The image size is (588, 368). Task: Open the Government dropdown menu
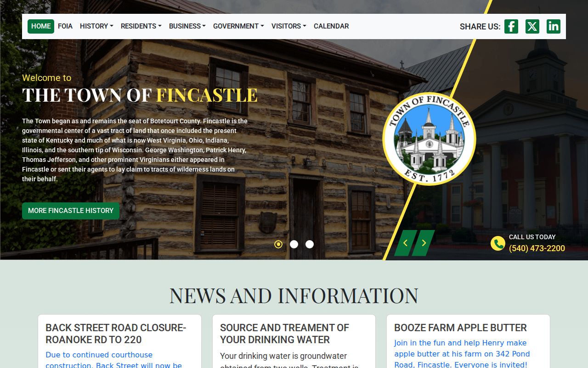coord(238,26)
